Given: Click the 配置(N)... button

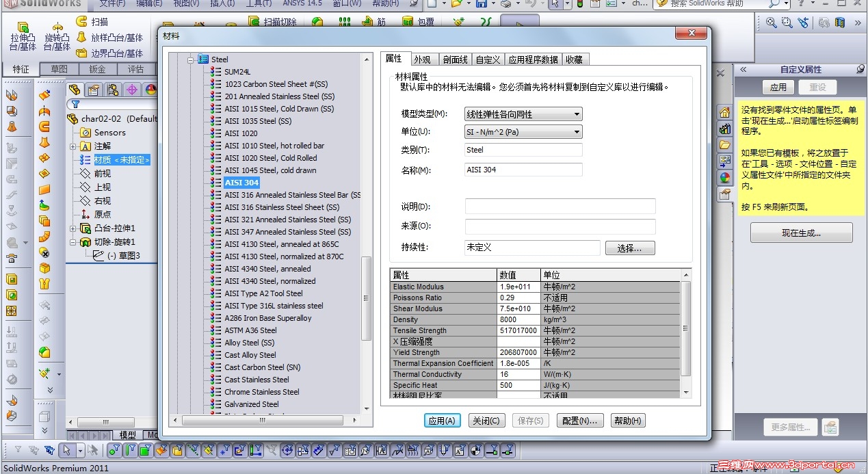Looking at the screenshot, I should tap(580, 421).
